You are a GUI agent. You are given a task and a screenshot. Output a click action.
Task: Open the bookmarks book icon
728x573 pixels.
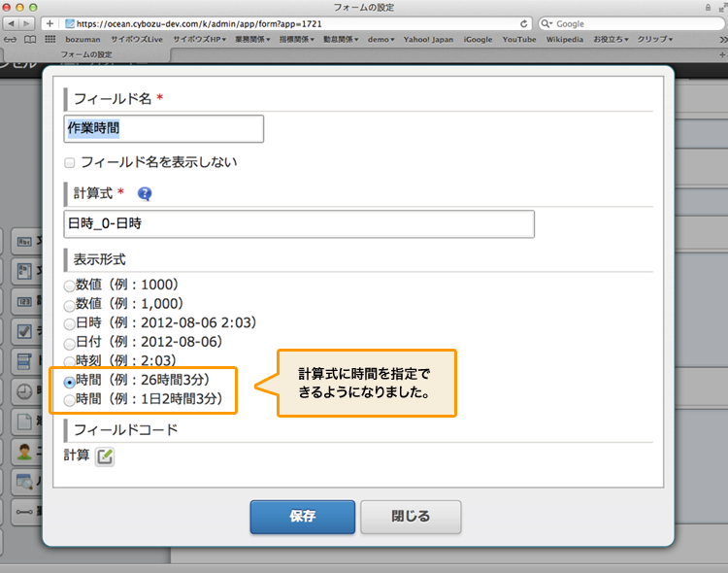click(x=30, y=39)
